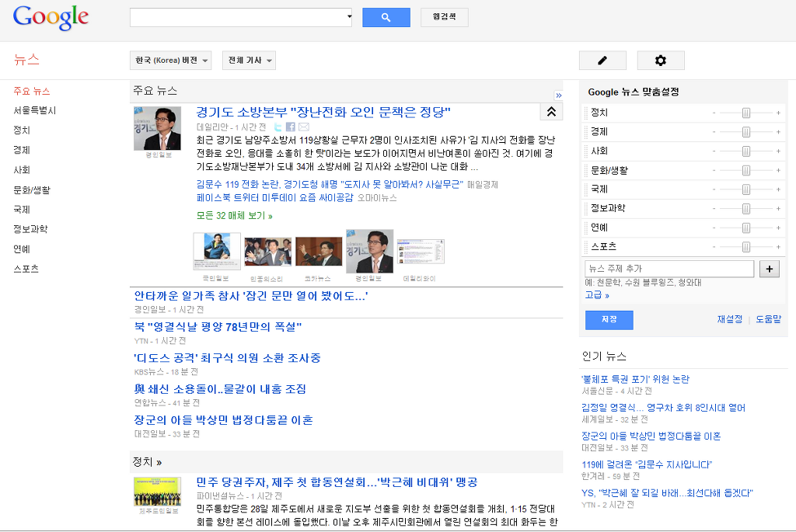This screenshot has height=532, width=796.
Task: Click the plus sign on the 경제 slider row
Action: (x=777, y=132)
